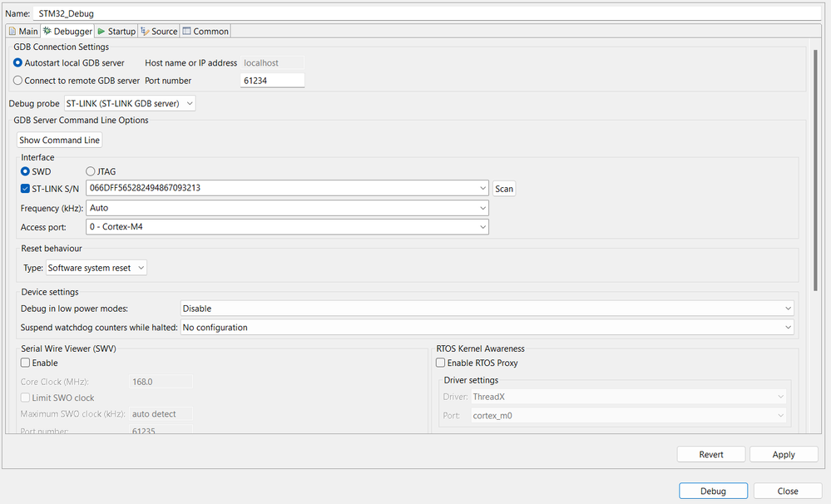Viewport: 831px width, 504px height.
Task: Click the Core Clock 168.0 field
Action: tap(161, 382)
